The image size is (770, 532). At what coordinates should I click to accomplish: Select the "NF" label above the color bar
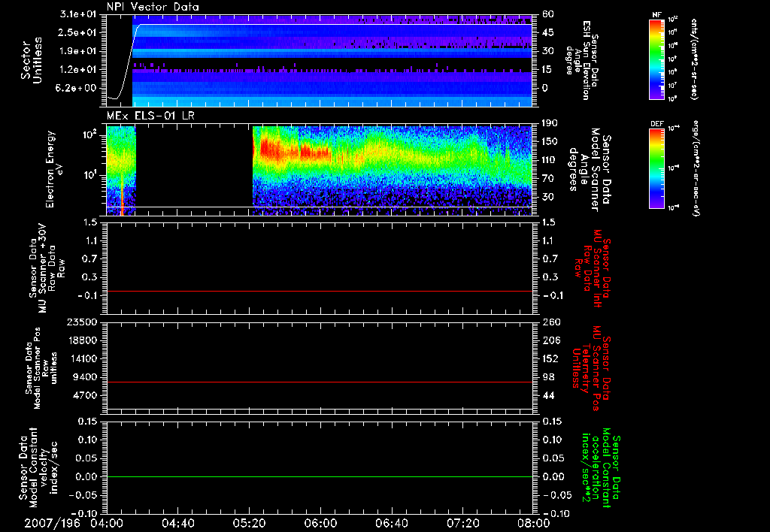coord(656,15)
